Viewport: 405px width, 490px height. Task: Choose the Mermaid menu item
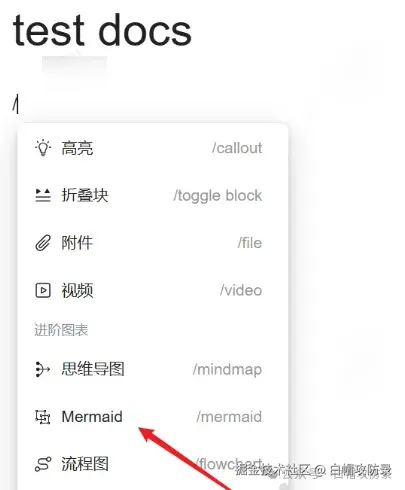(x=153, y=417)
